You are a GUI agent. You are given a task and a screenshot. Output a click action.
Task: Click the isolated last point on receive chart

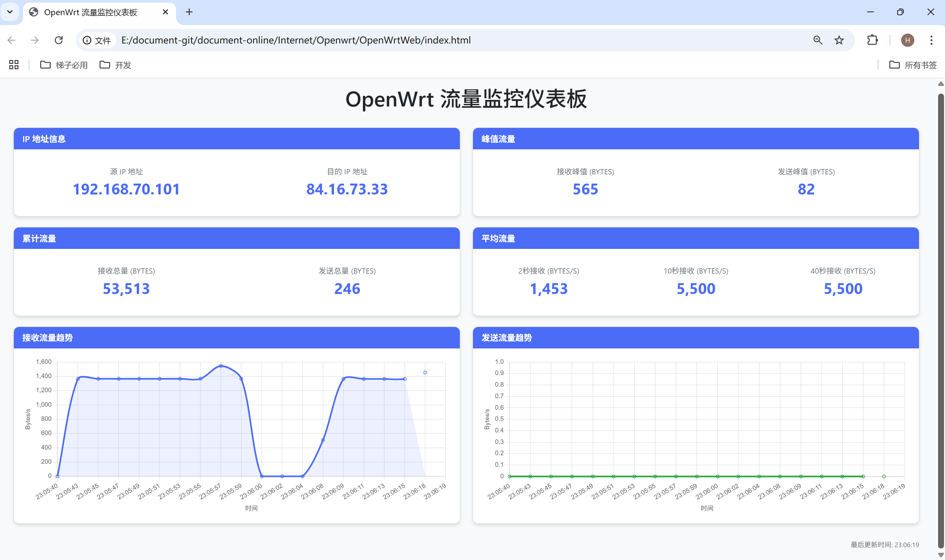click(x=425, y=372)
